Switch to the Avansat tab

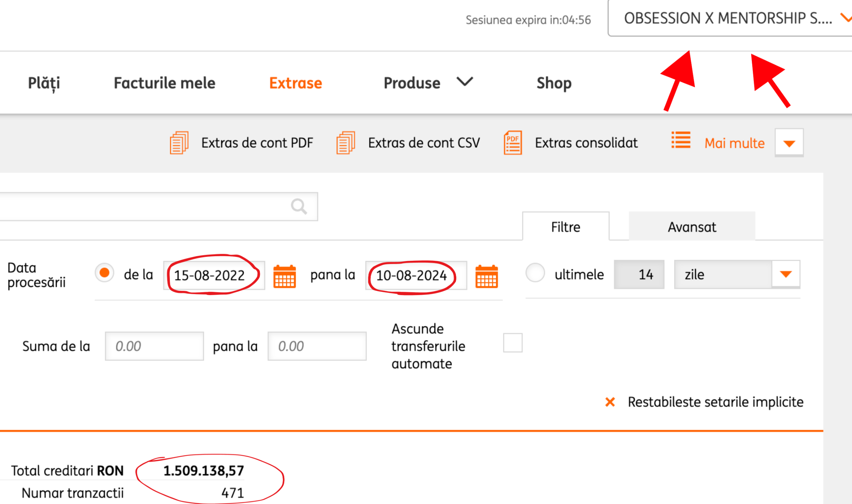[692, 227]
